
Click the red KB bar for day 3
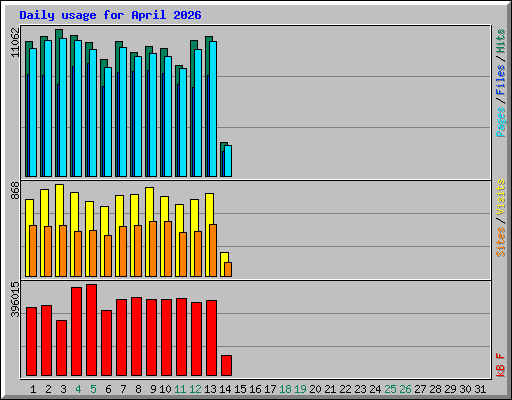[x=62, y=348]
